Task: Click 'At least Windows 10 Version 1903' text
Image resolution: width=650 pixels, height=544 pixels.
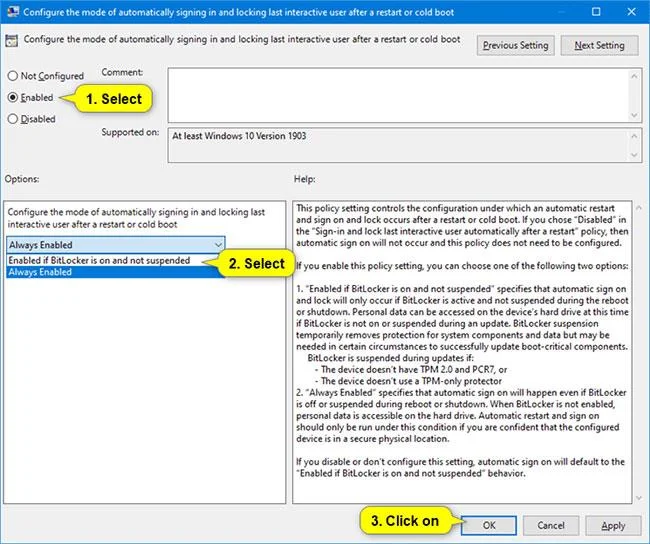Action: [239, 136]
